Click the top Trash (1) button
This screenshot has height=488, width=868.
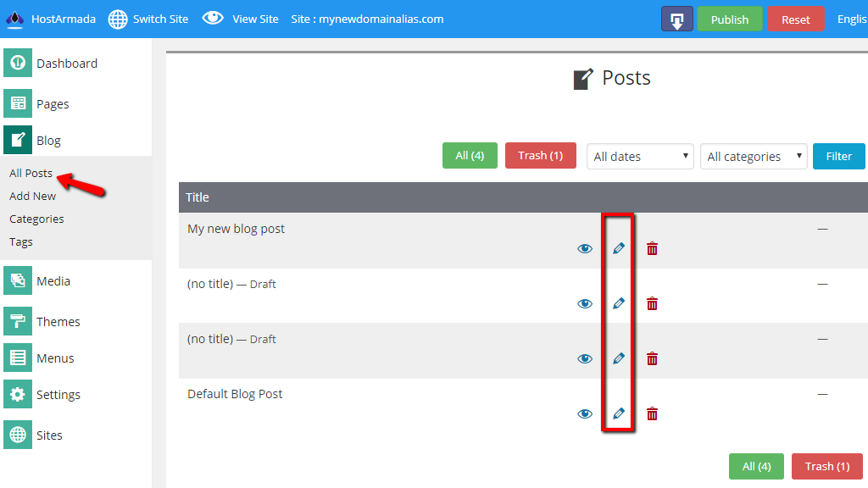pos(540,156)
